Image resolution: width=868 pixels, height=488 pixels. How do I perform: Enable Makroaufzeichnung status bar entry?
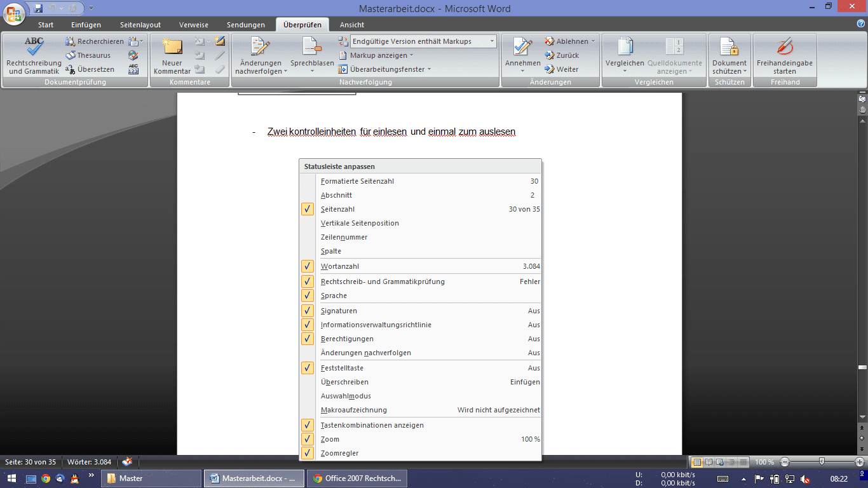tap(421, 410)
